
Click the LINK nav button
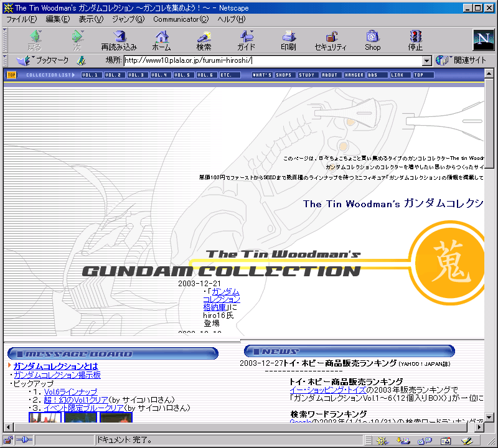(400, 75)
